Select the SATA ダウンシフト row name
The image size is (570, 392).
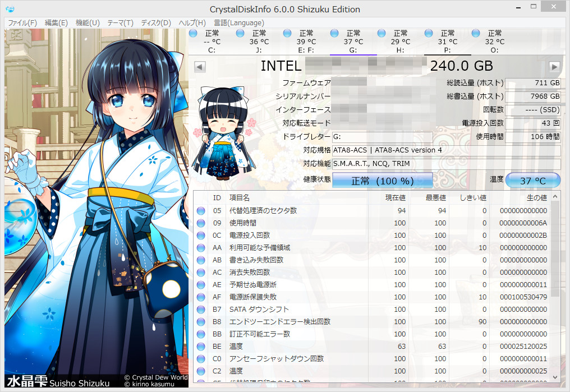(x=259, y=310)
